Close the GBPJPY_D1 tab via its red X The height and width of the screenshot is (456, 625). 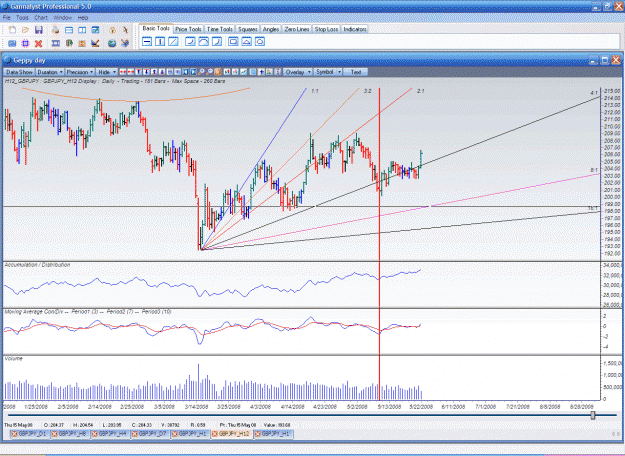click(14, 434)
